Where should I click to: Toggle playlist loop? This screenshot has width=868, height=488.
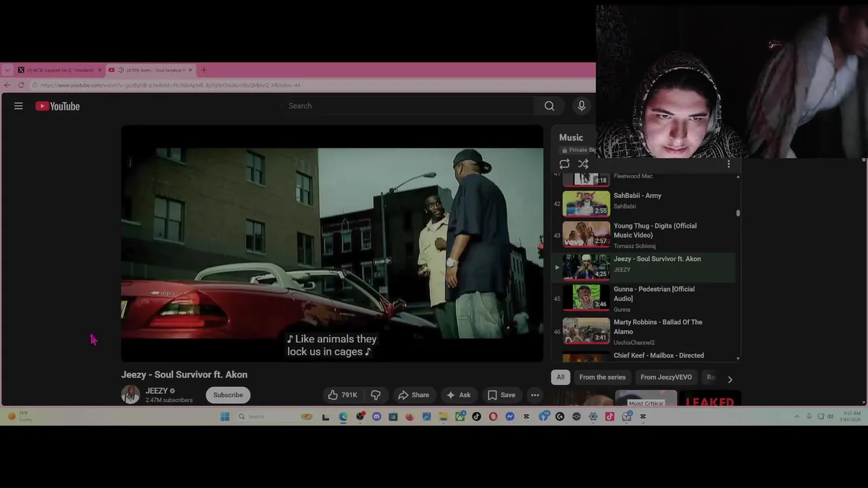coord(564,164)
